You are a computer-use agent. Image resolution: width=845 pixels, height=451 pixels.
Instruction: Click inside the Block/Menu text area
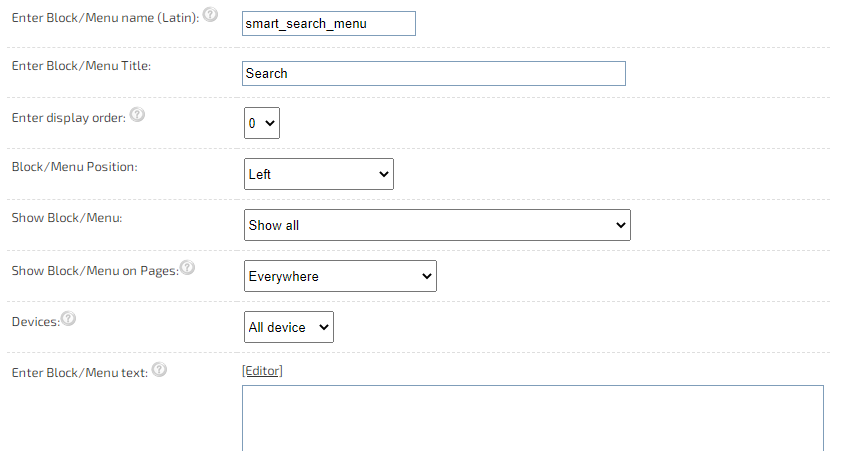pyautogui.click(x=533, y=418)
